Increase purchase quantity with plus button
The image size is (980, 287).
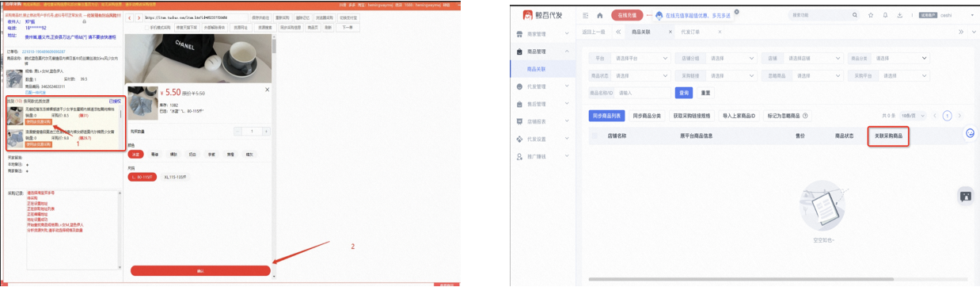tap(266, 131)
